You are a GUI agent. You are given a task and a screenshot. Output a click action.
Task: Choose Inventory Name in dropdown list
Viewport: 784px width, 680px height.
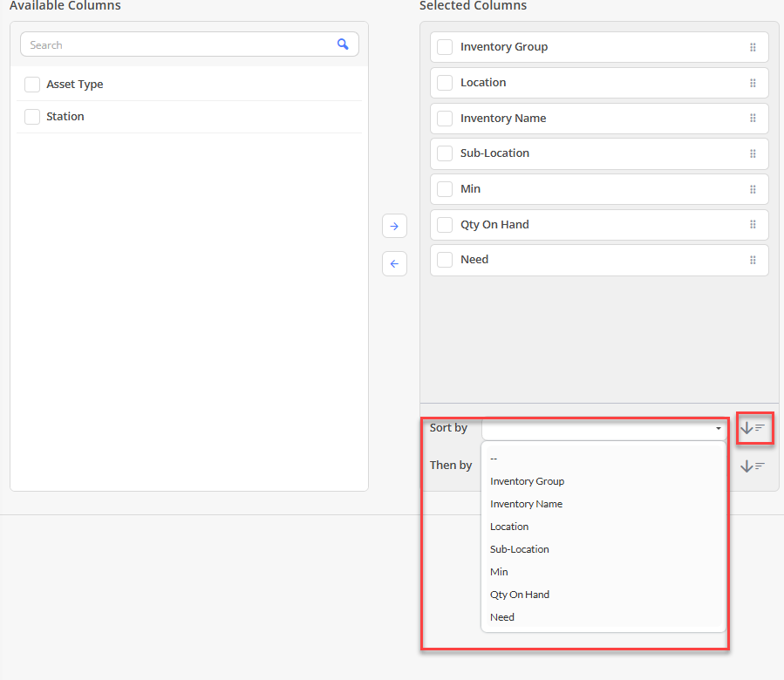[x=526, y=504]
